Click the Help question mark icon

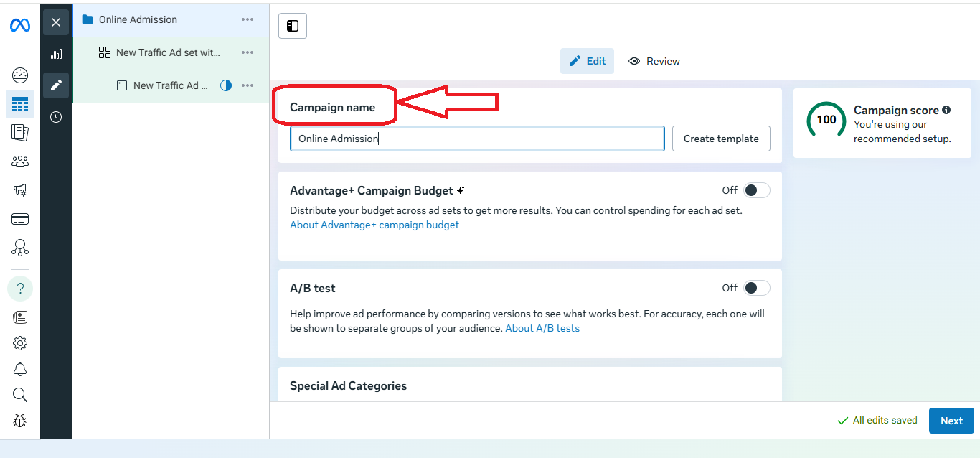click(x=20, y=289)
